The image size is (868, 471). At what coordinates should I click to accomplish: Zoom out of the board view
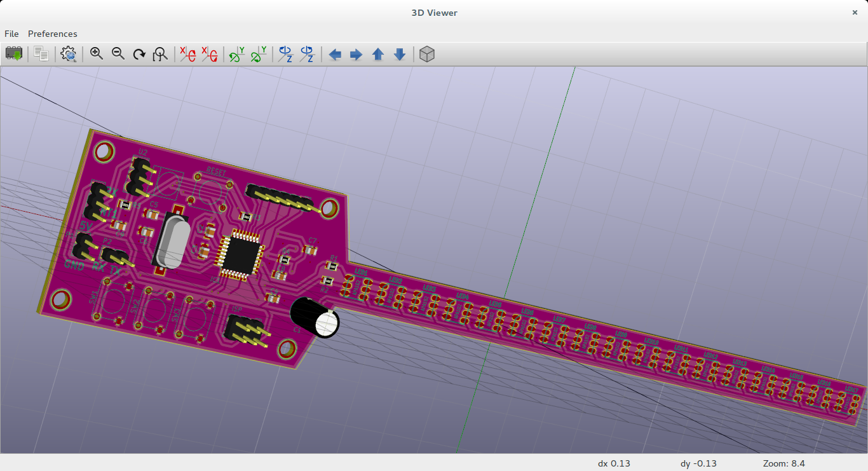(x=118, y=54)
